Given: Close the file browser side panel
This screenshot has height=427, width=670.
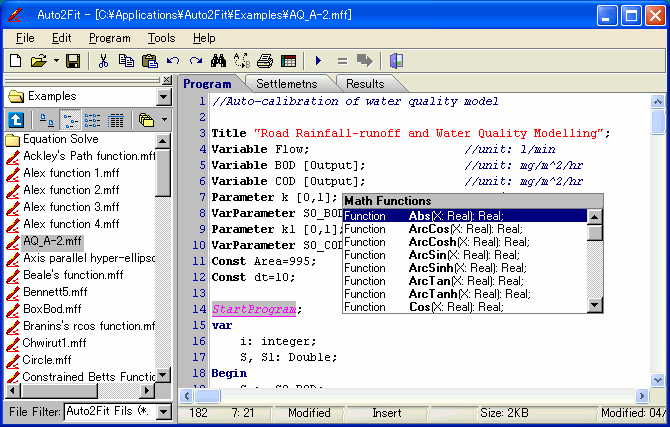Looking at the screenshot, I should [167, 80].
